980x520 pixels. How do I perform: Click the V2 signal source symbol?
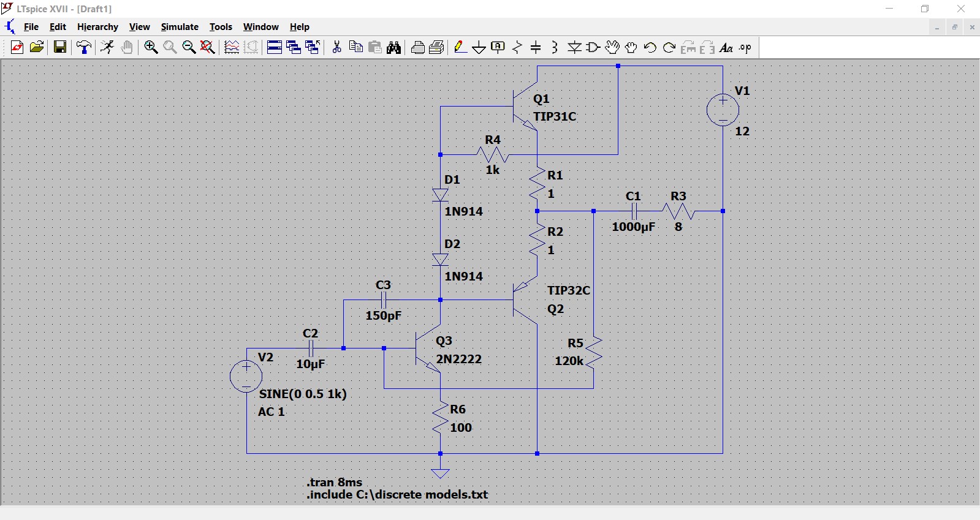(x=246, y=375)
